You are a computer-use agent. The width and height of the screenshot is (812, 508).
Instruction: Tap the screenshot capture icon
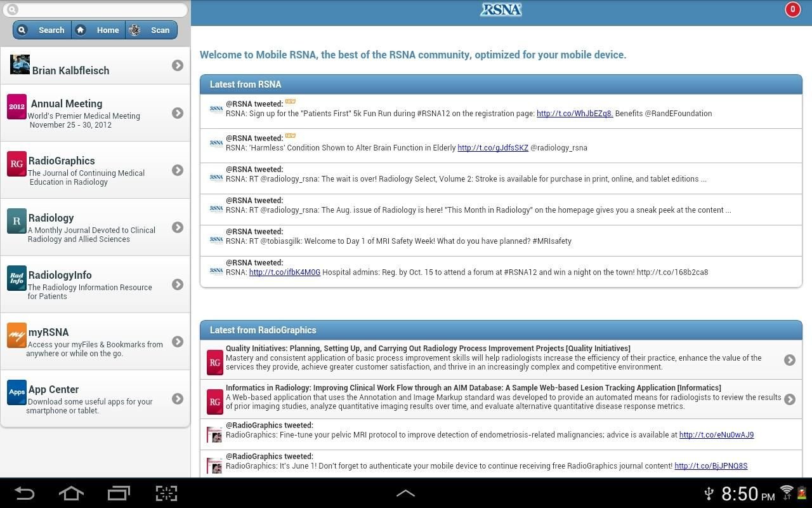click(x=166, y=493)
